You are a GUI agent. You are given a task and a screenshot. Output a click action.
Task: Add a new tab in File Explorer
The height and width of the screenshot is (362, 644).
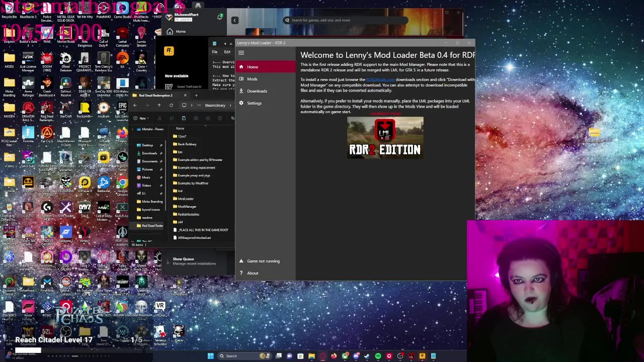196,95
